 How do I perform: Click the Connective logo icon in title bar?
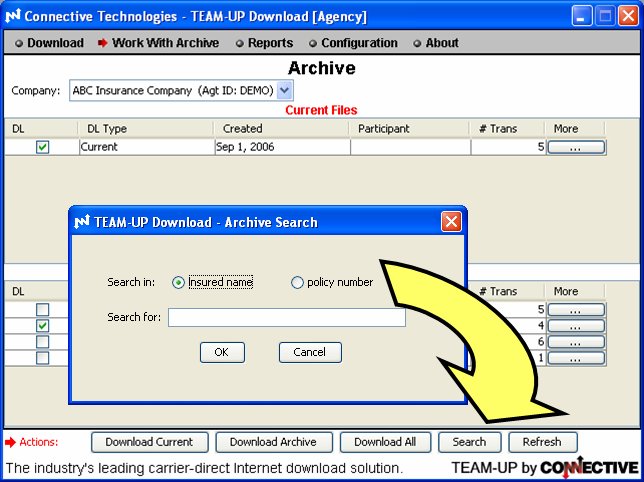click(12, 17)
